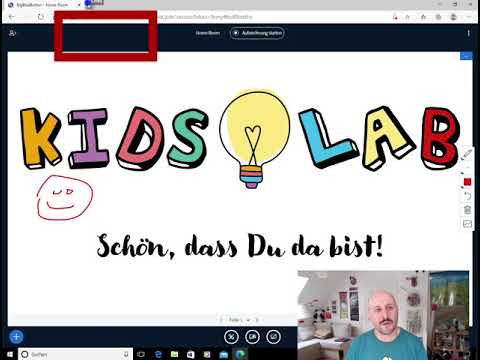Click the blue minimize presentation button
The height and width of the screenshot is (360, 480).
click(466, 56)
